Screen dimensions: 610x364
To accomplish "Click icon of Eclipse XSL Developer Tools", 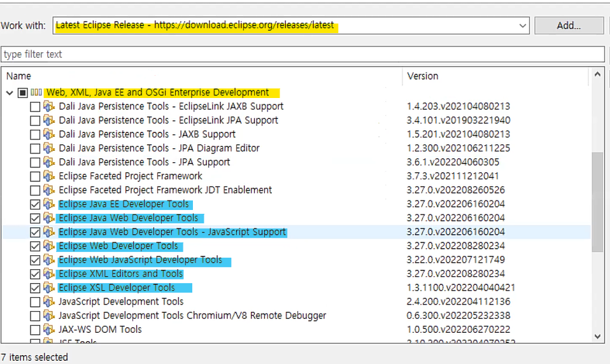I will (48, 288).
